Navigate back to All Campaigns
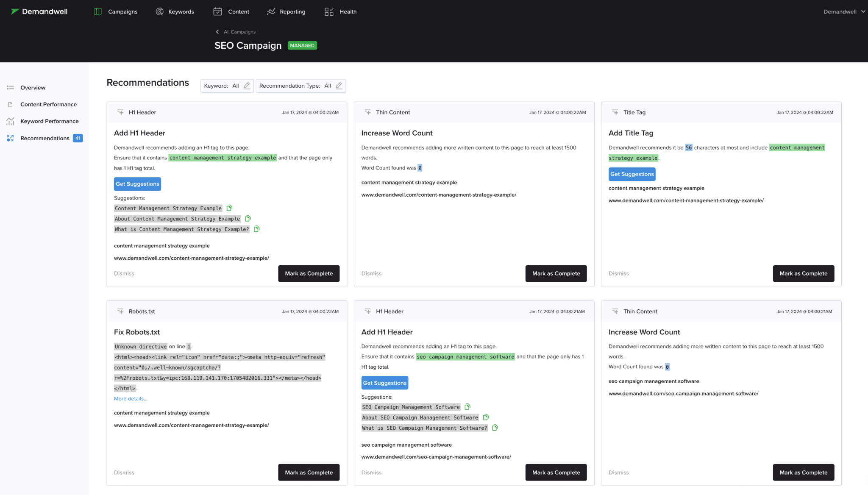 pos(236,32)
